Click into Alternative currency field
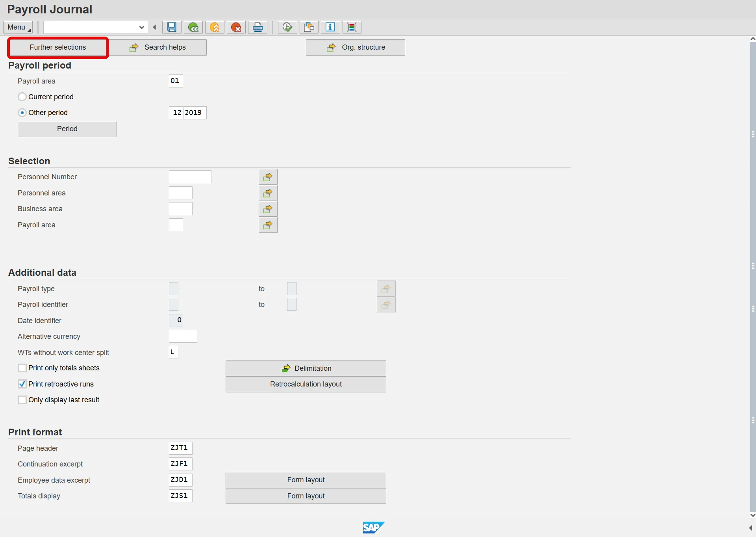The height and width of the screenshot is (537, 756). (x=183, y=336)
